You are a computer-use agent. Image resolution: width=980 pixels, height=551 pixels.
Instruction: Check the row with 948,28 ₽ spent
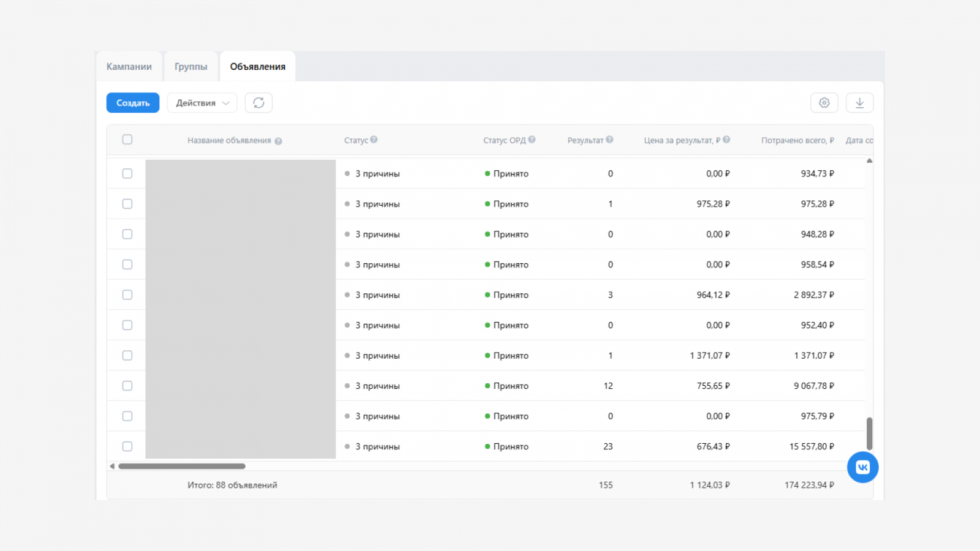[x=127, y=234]
